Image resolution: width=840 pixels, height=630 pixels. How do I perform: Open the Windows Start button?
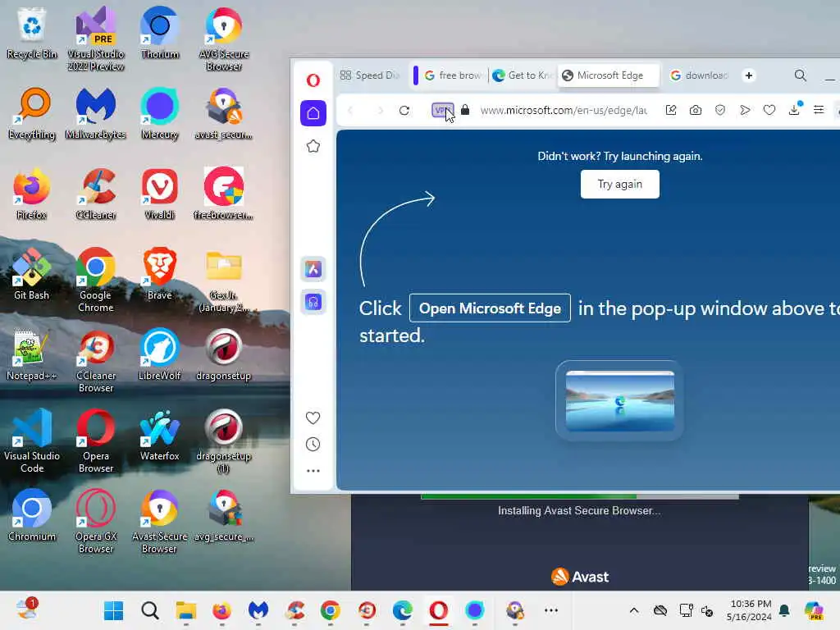coord(113,610)
